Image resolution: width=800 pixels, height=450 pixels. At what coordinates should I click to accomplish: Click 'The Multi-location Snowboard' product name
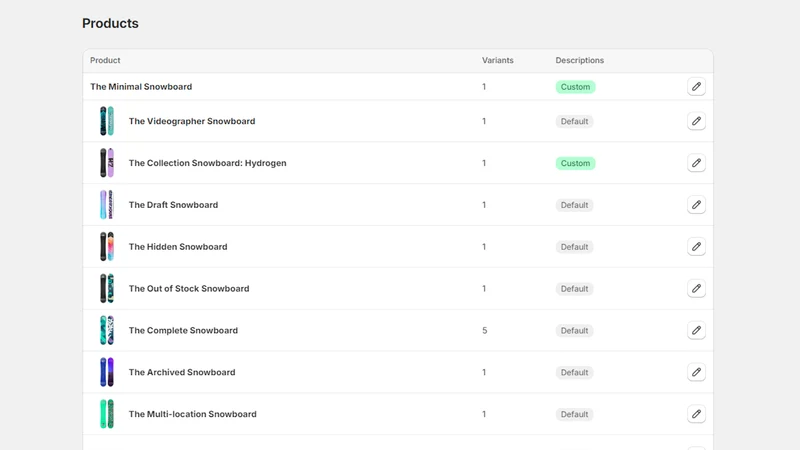click(192, 414)
